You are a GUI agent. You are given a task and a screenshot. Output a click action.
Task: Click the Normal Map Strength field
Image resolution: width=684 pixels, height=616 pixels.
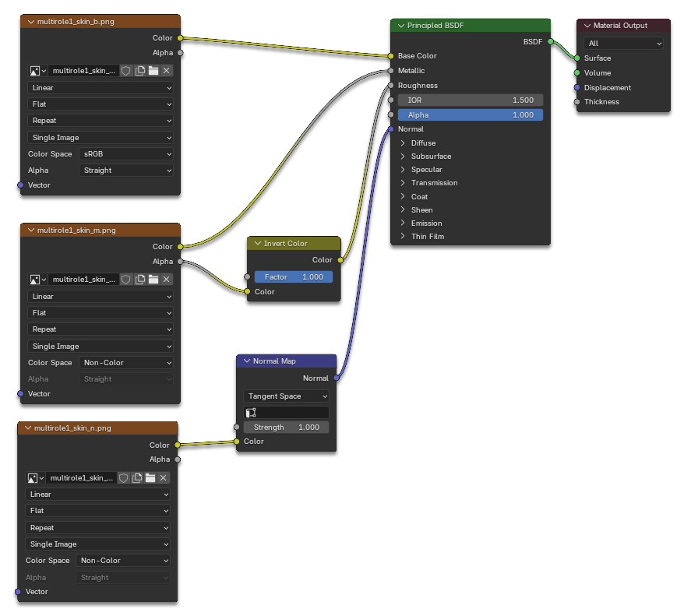click(x=286, y=428)
